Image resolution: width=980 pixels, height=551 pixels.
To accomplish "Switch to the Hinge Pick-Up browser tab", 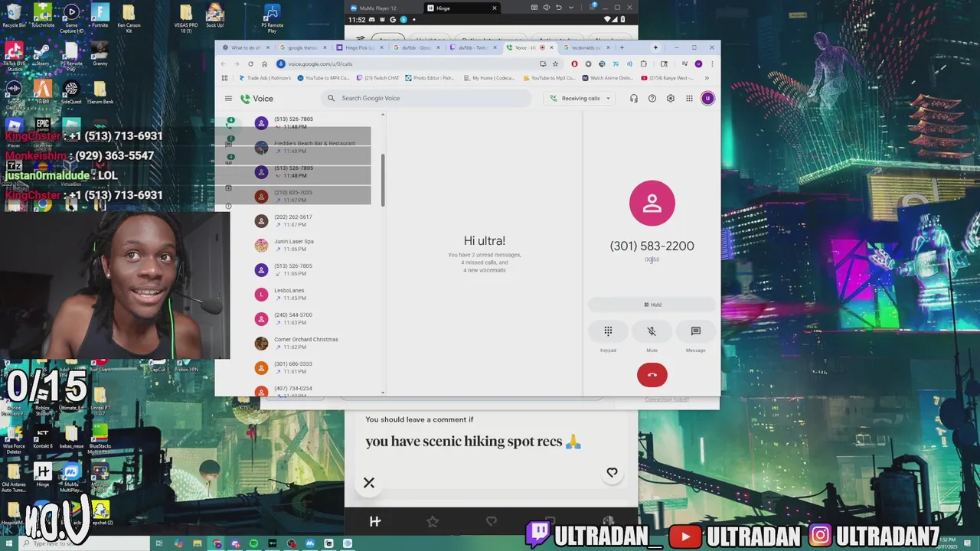I will 359,47.
